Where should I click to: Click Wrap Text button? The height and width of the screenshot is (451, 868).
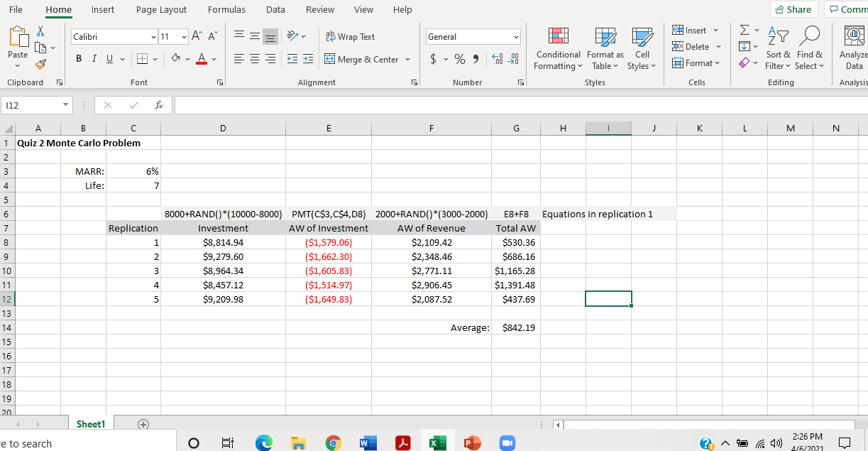click(x=350, y=37)
